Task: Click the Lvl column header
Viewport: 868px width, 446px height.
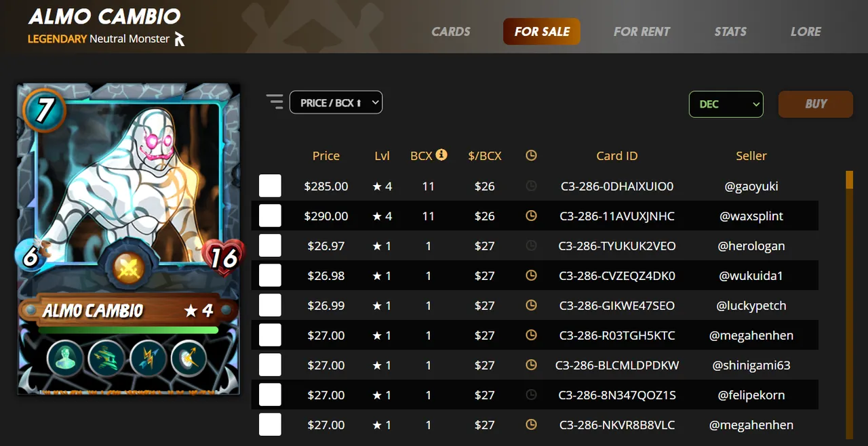Action: (x=382, y=155)
